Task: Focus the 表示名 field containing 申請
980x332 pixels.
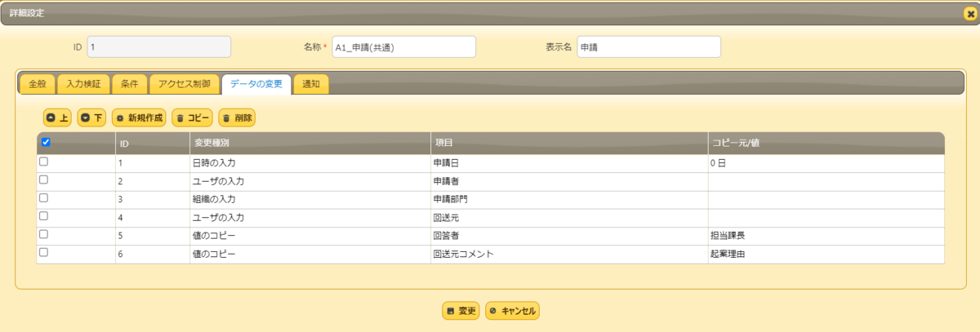Action: point(648,47)
